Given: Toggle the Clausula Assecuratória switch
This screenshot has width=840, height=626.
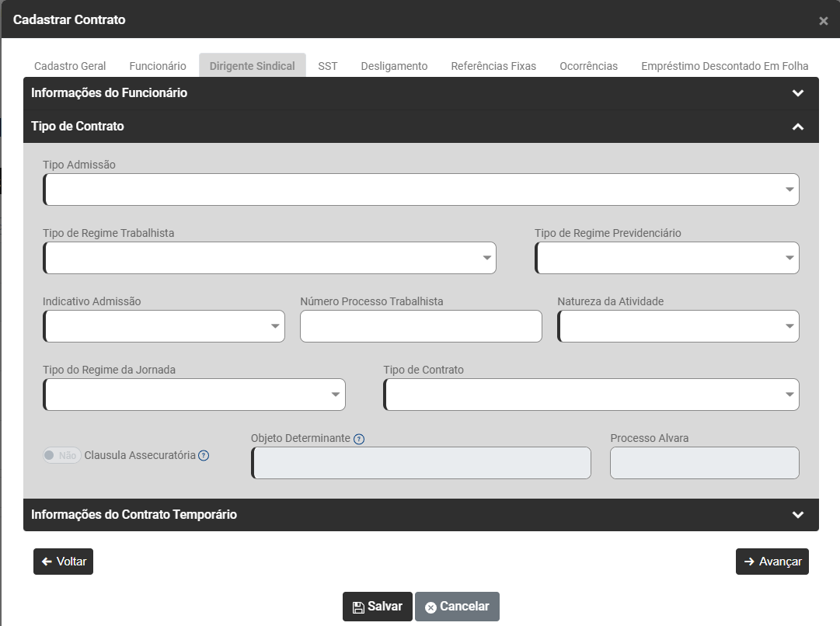Looking at the screenshot, I should (x=62, y=456).
